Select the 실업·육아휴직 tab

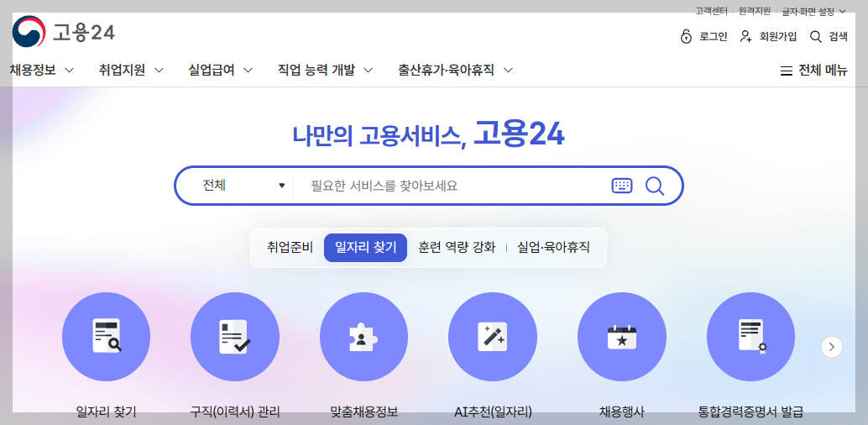click(553, 247)
